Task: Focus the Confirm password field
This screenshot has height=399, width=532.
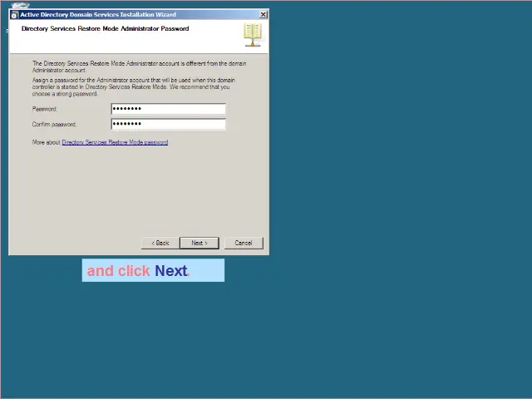Action: pos(168,124)
